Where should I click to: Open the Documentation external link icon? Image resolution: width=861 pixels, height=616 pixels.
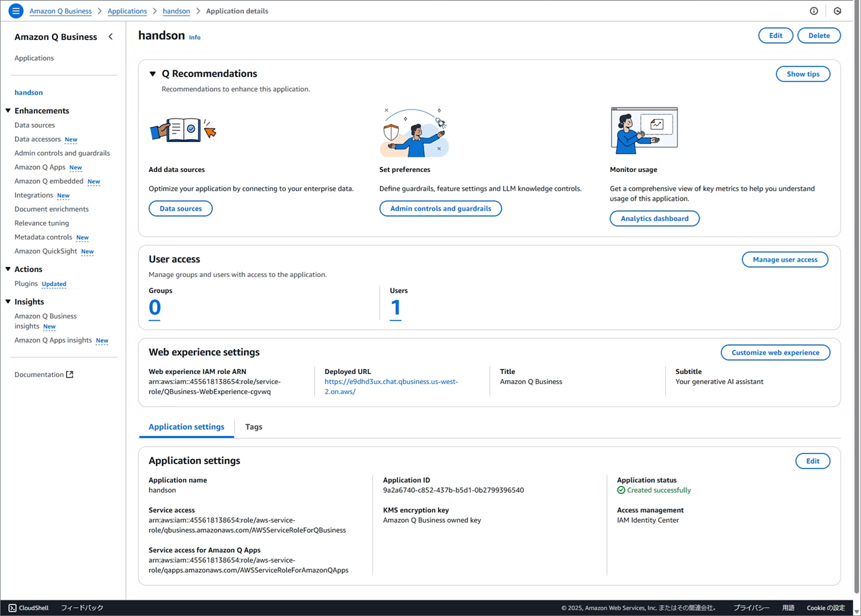coord(69,375)
